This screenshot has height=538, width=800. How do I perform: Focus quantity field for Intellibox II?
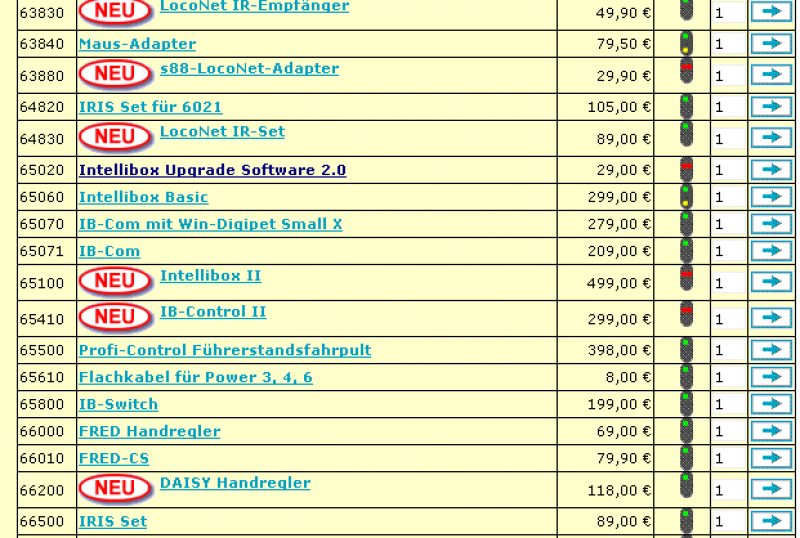tap(729, 283)
